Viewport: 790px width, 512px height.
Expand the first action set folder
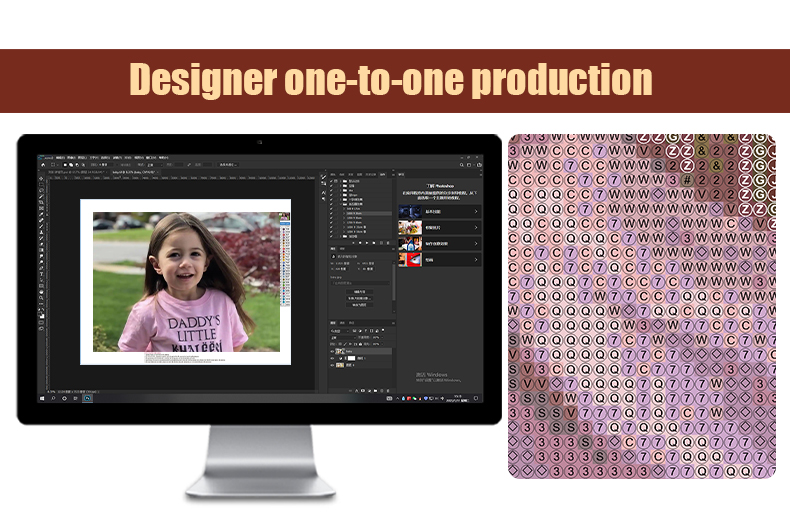click(x=341, y=181)
